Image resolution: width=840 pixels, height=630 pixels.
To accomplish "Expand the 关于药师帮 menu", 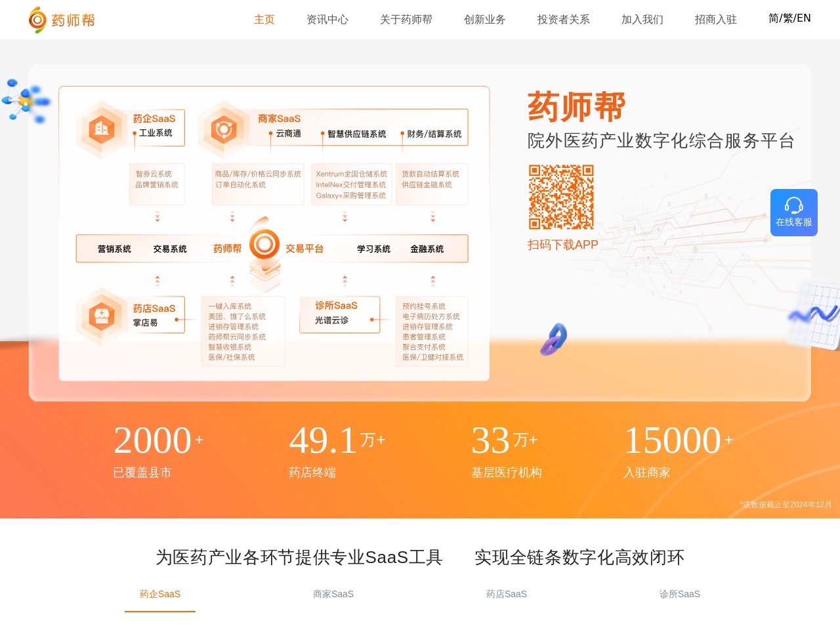I will point(406,20).
